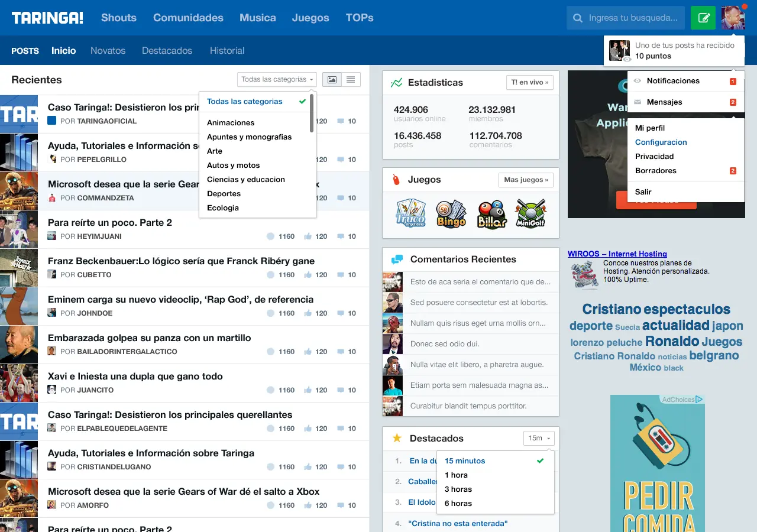Select the 15 minutos checked option

tap(496, 461)
